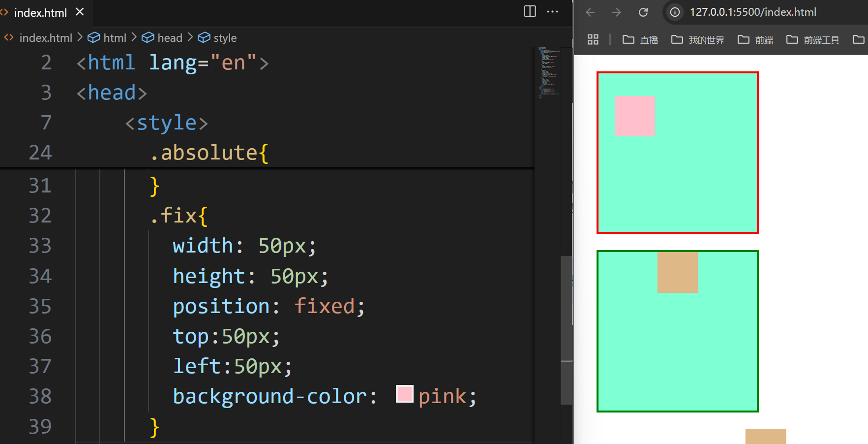The image size is (868, 444).
Task: Click the editor vertical scrollbar
Action: [567, 330]
